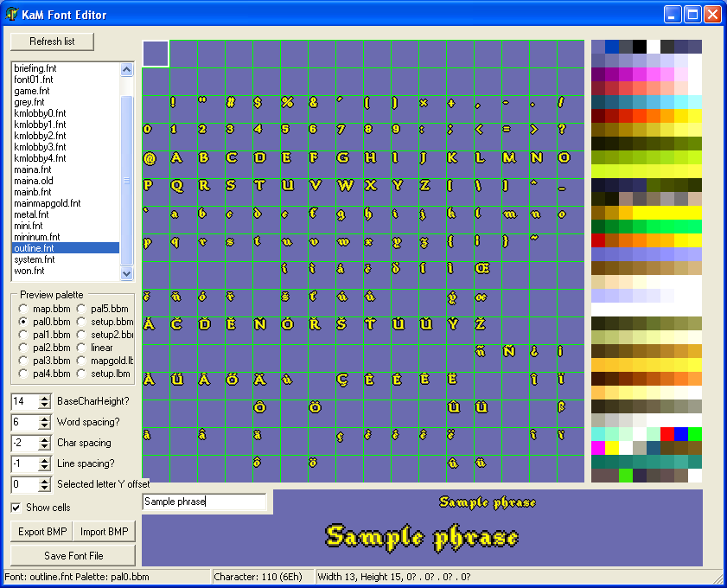
Task: Select briefing.fnt in the font list
Action: pyautogui.click(x=35, y=68)
